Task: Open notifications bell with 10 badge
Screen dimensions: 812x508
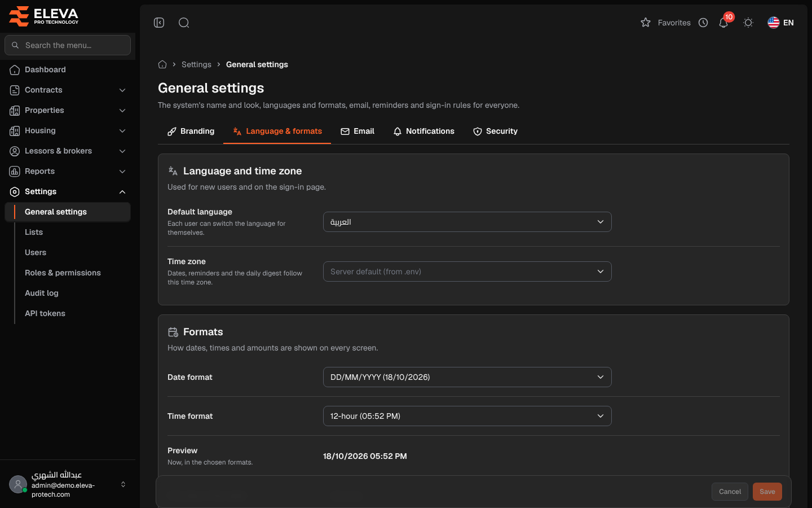Action: 724,23
